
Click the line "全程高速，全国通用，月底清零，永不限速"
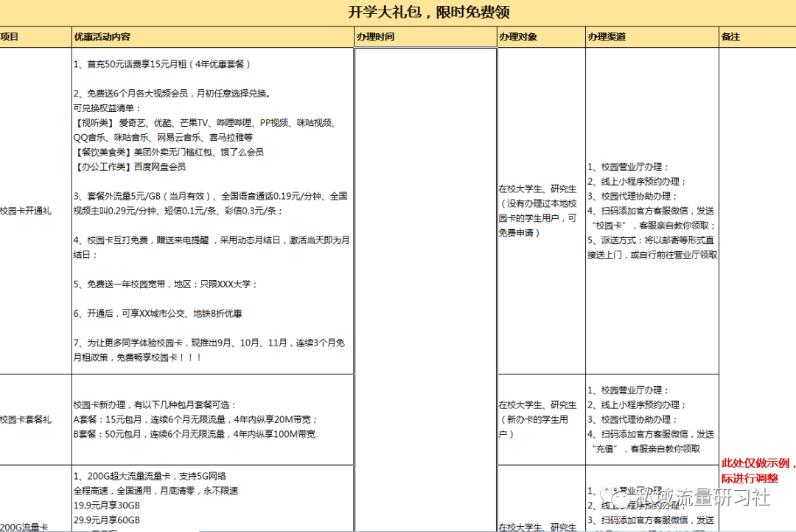pos(156,491)
